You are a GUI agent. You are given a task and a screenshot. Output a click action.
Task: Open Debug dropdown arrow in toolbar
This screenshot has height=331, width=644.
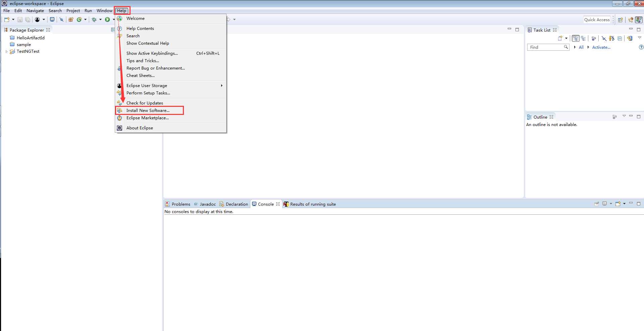(x=100, y=19)
